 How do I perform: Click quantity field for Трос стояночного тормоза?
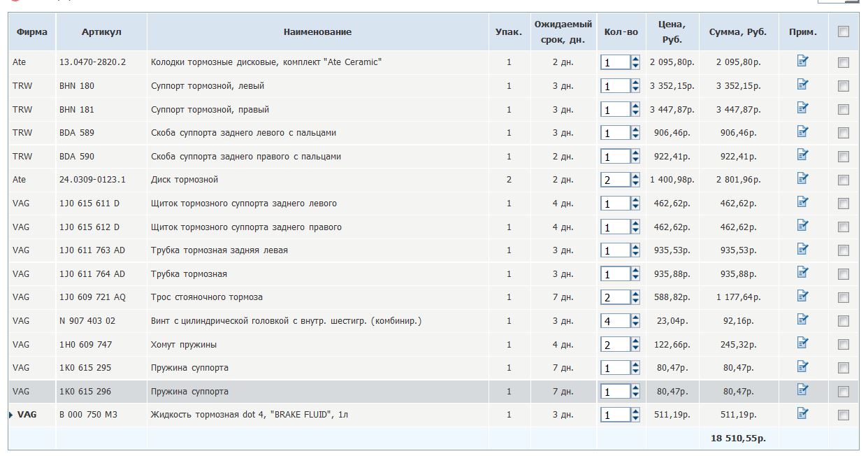coord(615,297)
